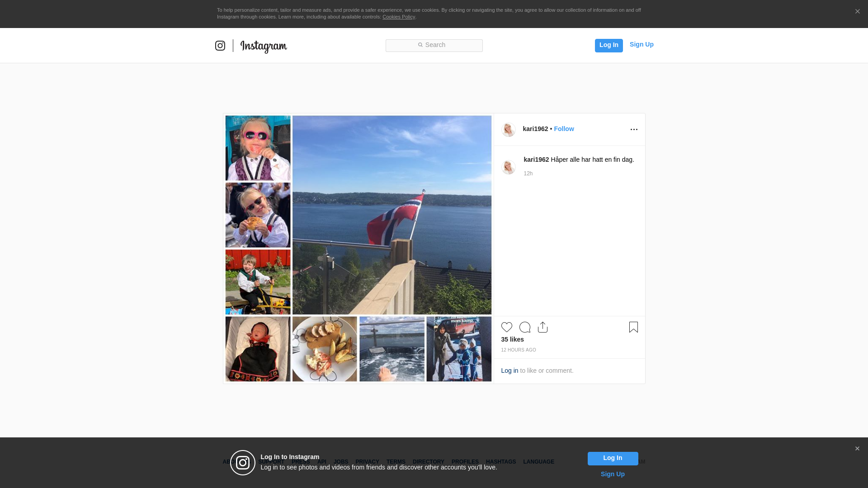The height and width of the screenshot is (488, 868).
Task: Click the caption avatar of kari1962
Action: click(x=509, y=167)
